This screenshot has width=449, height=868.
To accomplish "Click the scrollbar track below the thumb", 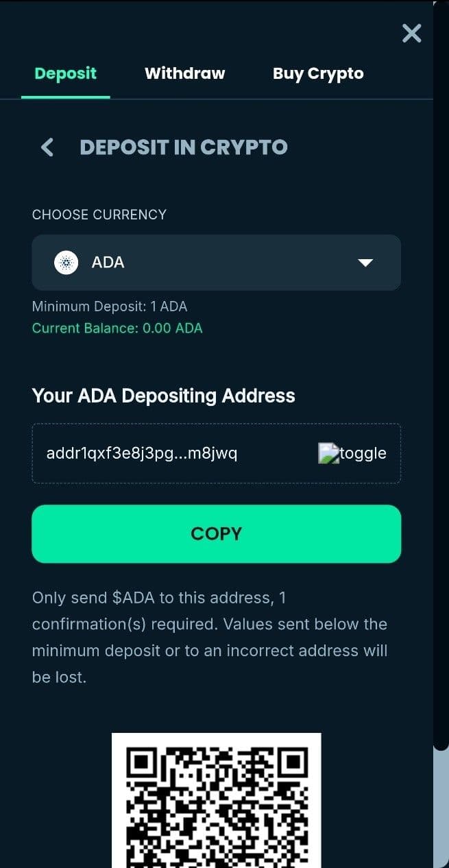I will (x=441, y=809).
